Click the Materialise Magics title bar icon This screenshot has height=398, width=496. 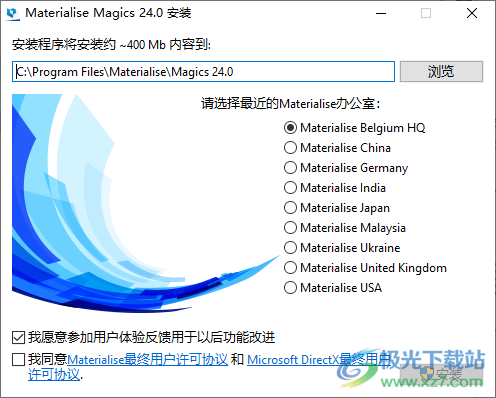tap(13, 13)
